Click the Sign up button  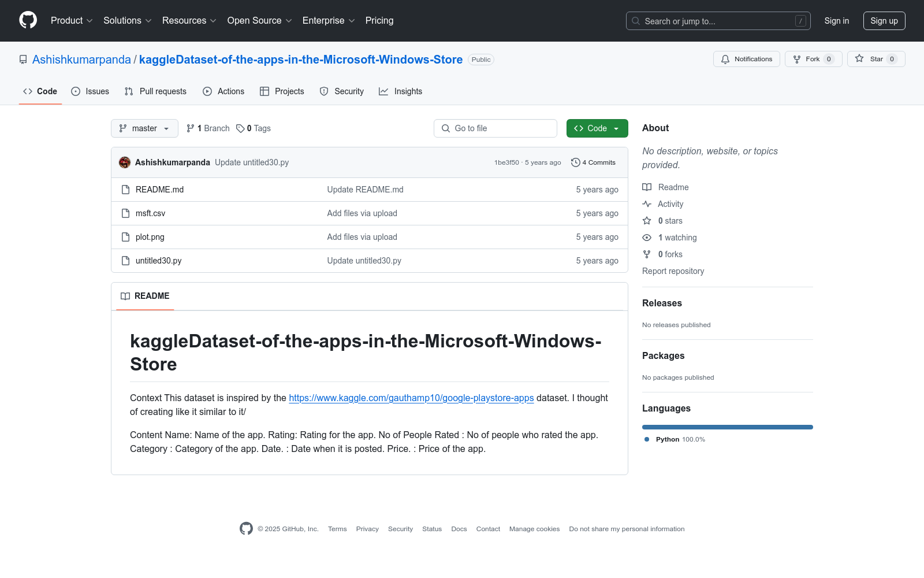pyautogui.click(x=884, y=21)
